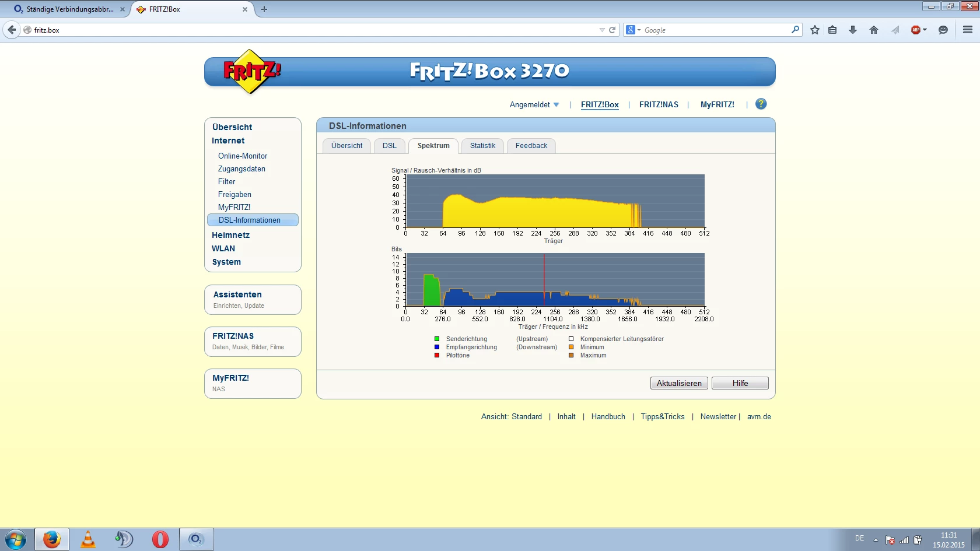980x551 pixels.
Task: Open the WLAN sidebar menu
Action: pos(223,248)
